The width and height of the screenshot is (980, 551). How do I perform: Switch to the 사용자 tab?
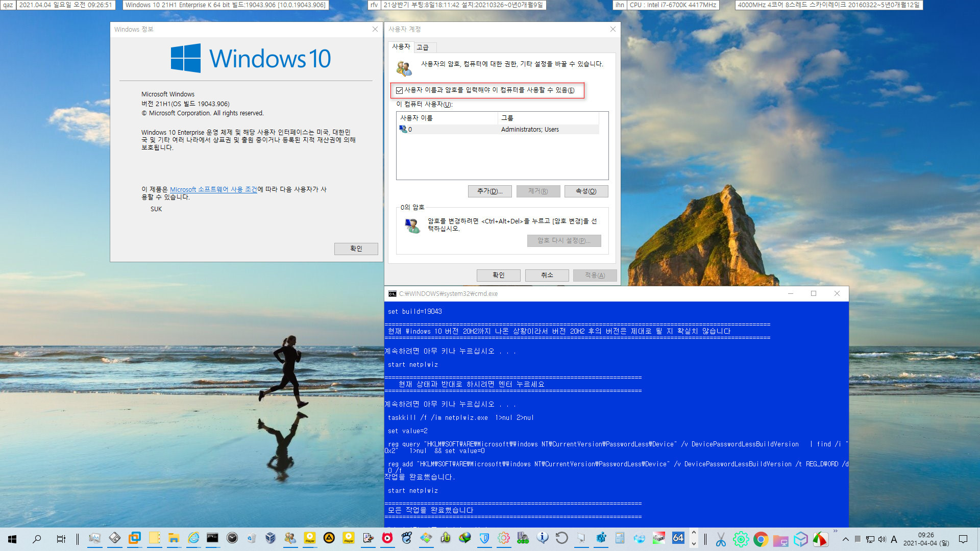click(x=401, y=46)
